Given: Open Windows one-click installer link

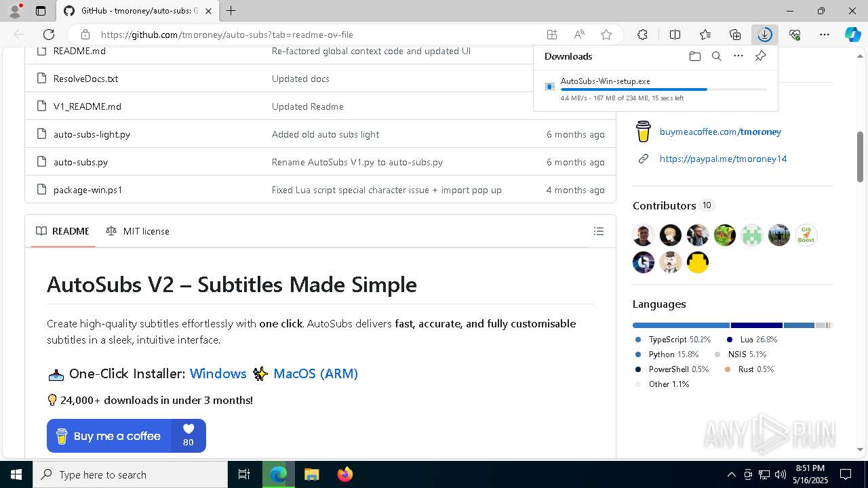Looking at the screenshot, I should pos(218,373).
